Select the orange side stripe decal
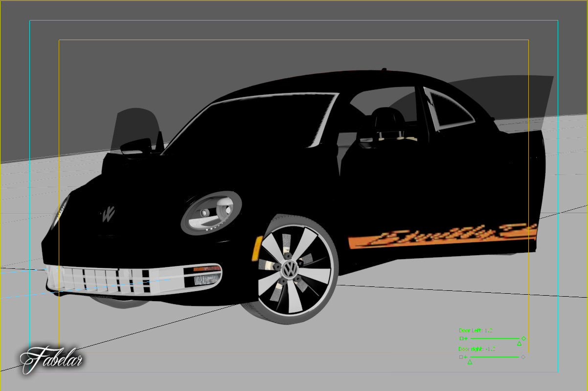This screenshot has height=391, width=588. click(442, 236)
